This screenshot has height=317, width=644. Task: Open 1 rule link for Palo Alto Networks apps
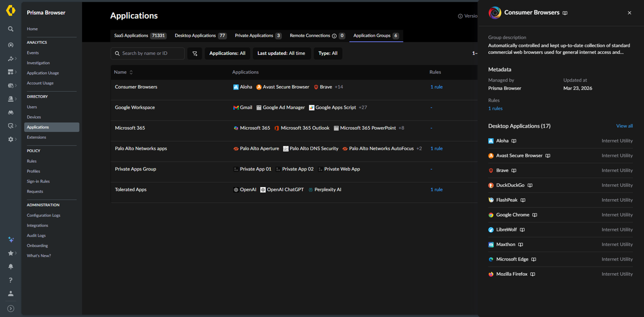coord(436,148)
